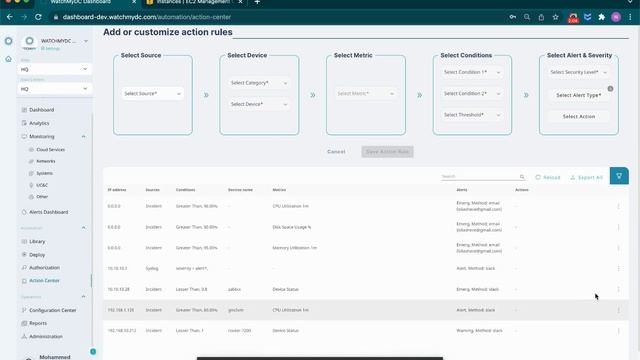This screenshot has width=640, height=360.
Task: Click the notification badge near user name
Action: (93, 351)
